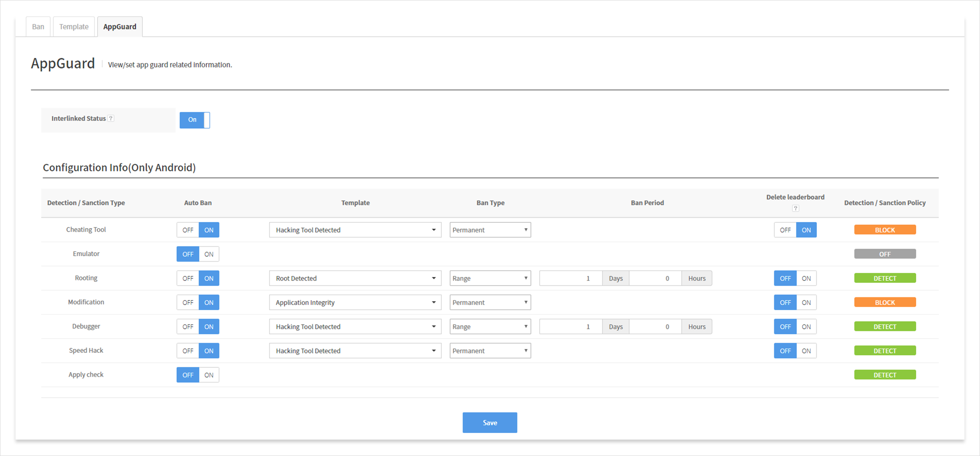The height and width of the screenshot is (456, 980).
Task: Set Cheating Tool Auto Ban to ON
Action: coord(209,230)
